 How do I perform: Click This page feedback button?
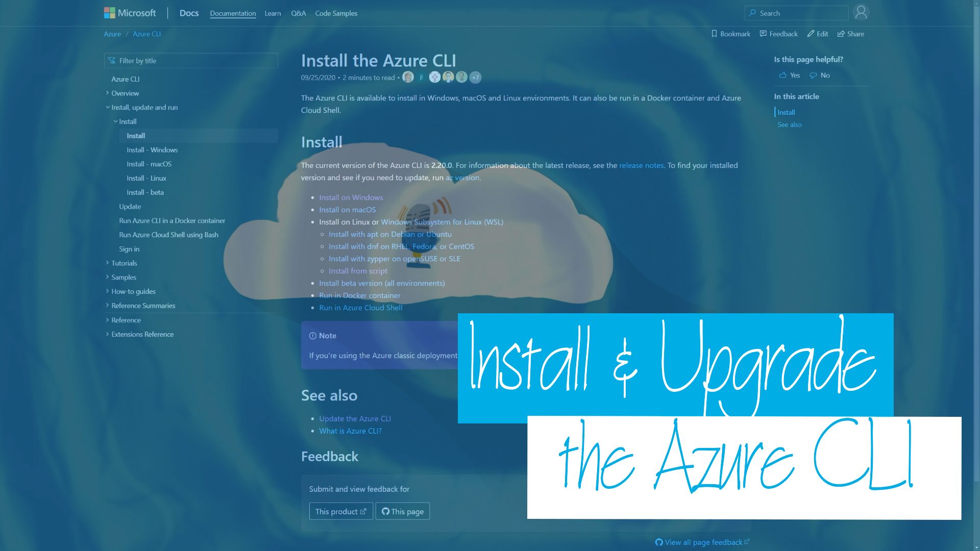403,511
